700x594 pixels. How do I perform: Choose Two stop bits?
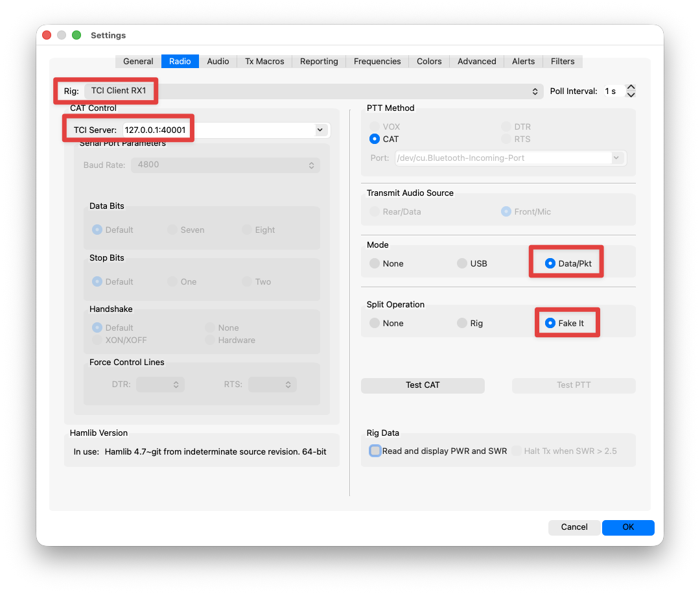coord(257,281)
